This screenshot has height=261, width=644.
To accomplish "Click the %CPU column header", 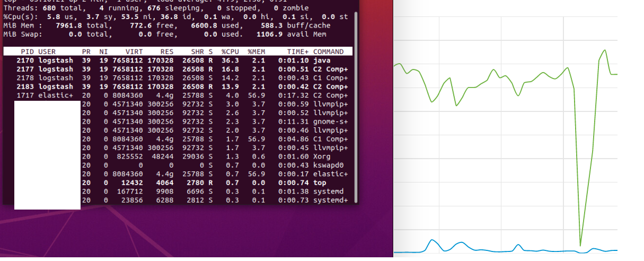I will click(230, 51).
